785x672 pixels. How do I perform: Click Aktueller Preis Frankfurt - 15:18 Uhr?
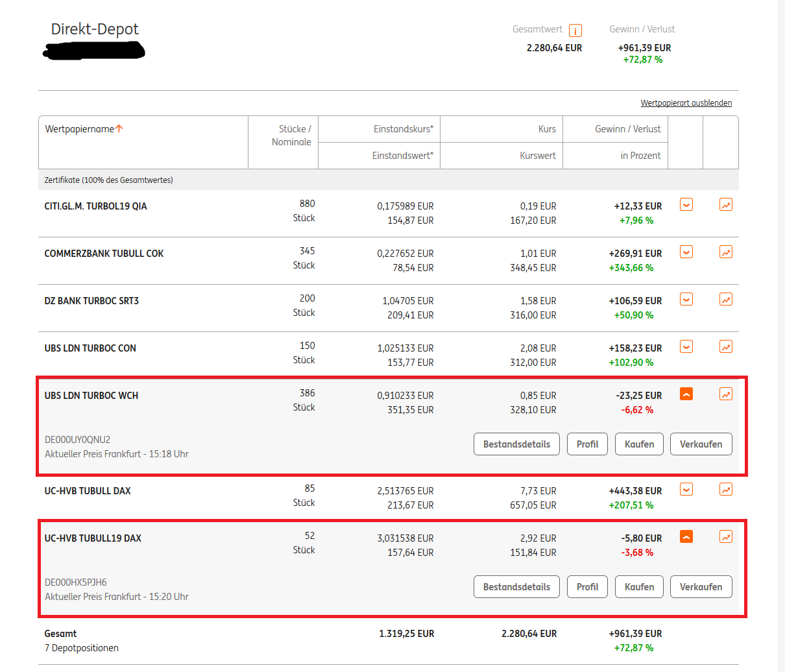point(117,454)
